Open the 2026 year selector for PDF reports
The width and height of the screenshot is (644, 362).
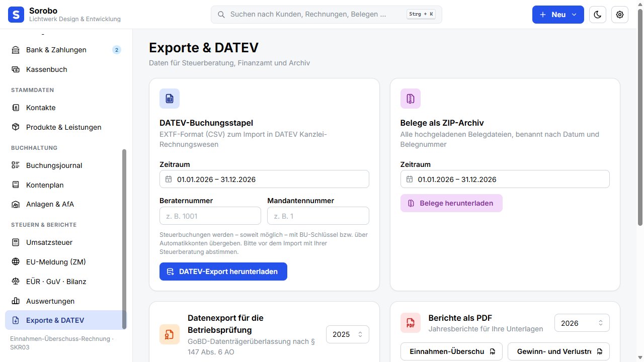582,323
